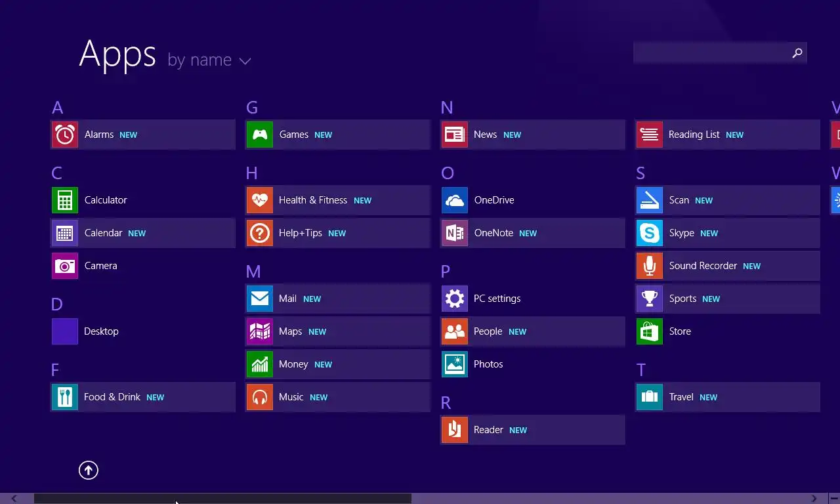Launch the OneNote app icon

tap(455, 233)
